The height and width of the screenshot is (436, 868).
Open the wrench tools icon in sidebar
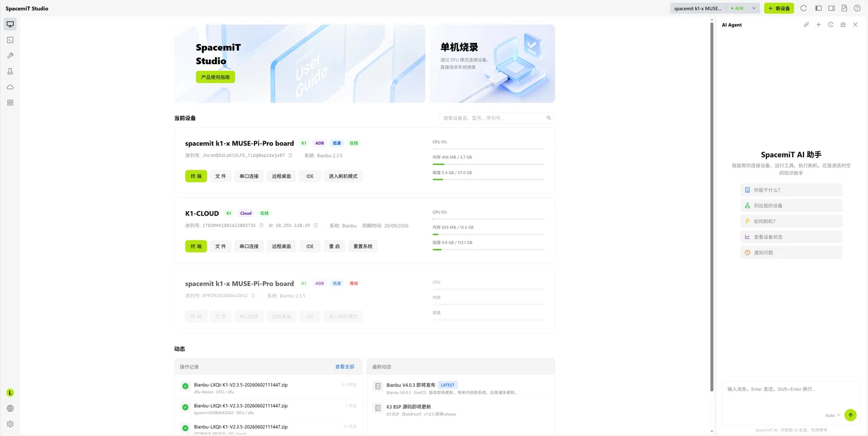pos(10,55)
